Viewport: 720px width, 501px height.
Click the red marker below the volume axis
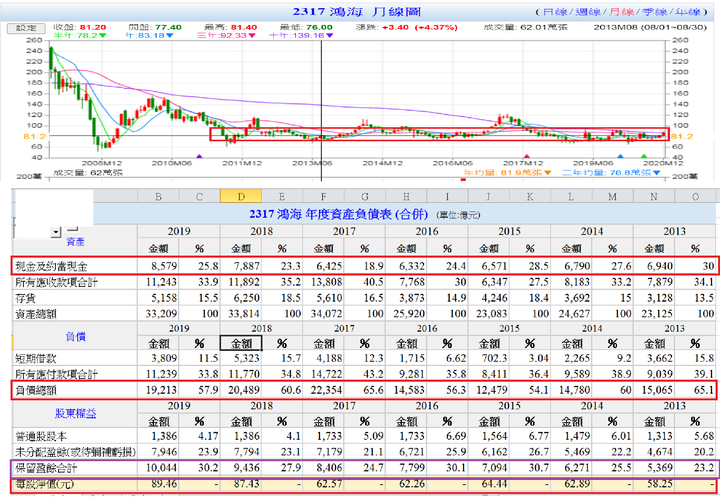463,180
